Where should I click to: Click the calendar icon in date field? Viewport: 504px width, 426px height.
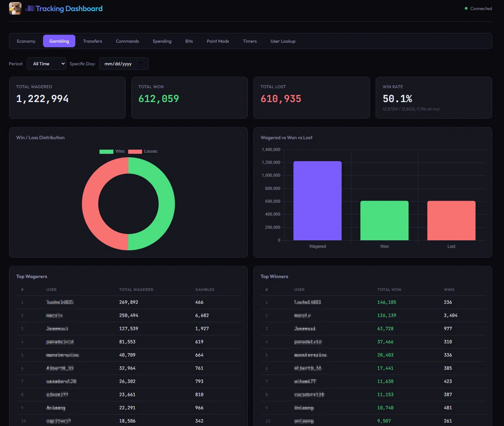tap(140, 64)
